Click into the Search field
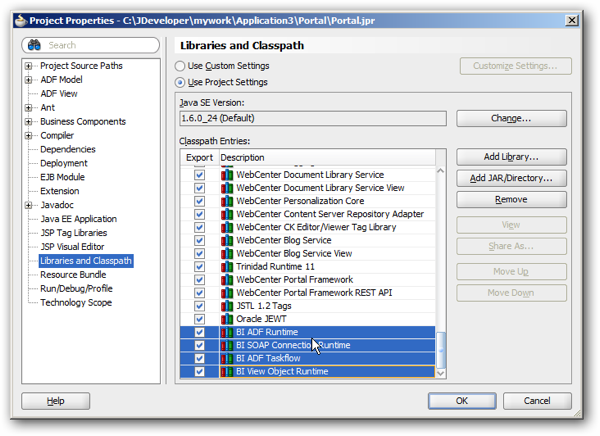This screenshot has height=436, width=600. [91, 45]
